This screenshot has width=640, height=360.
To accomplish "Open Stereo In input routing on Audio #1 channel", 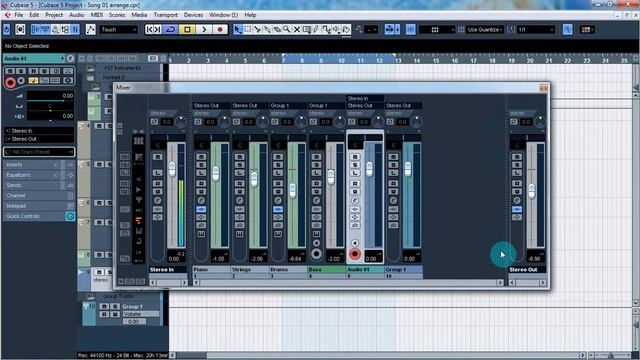I will (364, 98).
